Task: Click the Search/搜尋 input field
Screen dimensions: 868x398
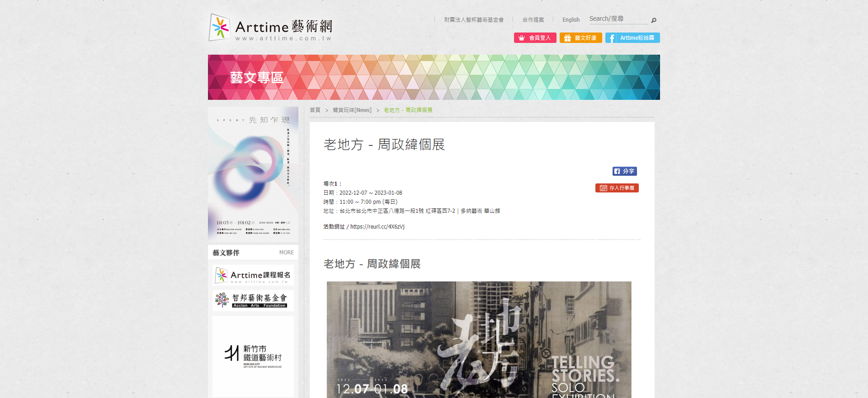Action: pyautogui.click(x=618, y=19)
